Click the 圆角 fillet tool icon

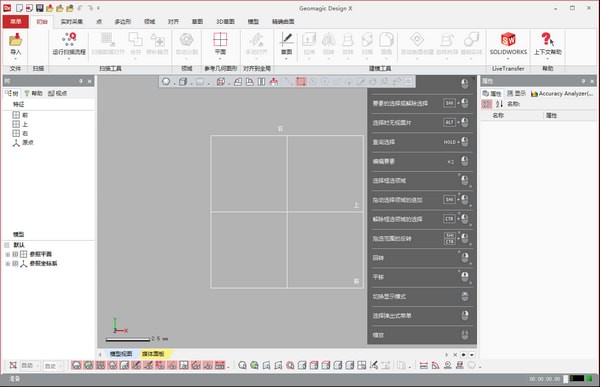coord(386,39)
